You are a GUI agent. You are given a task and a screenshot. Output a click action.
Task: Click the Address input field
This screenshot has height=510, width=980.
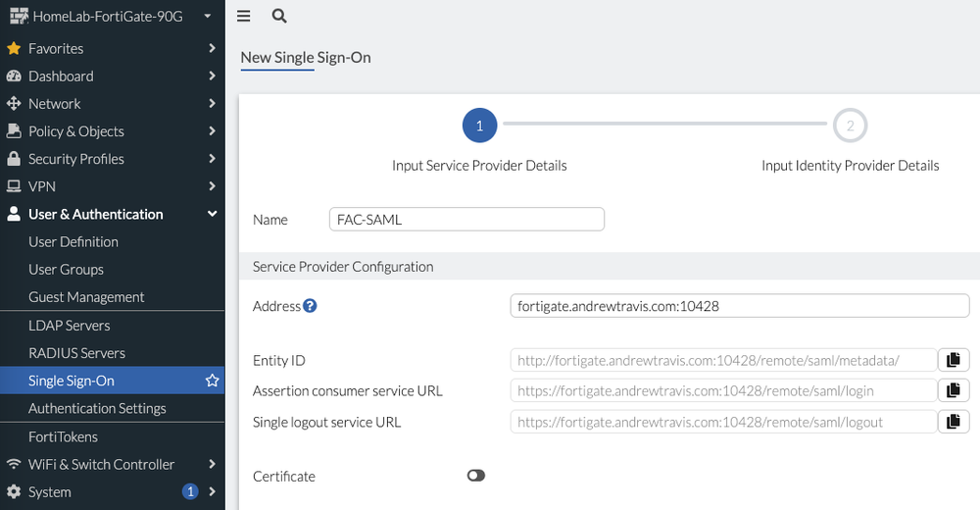(739, 306)
